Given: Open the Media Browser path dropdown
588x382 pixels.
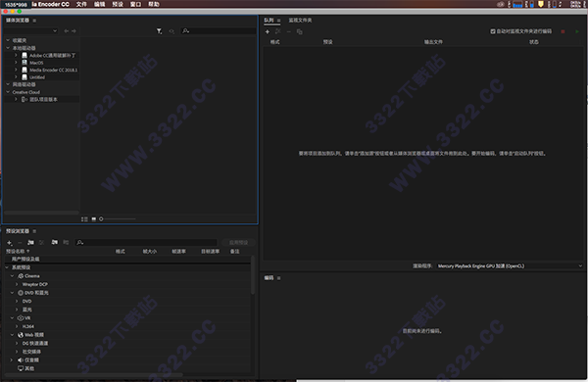Looking at the screenshot, I should coord(31,31).
